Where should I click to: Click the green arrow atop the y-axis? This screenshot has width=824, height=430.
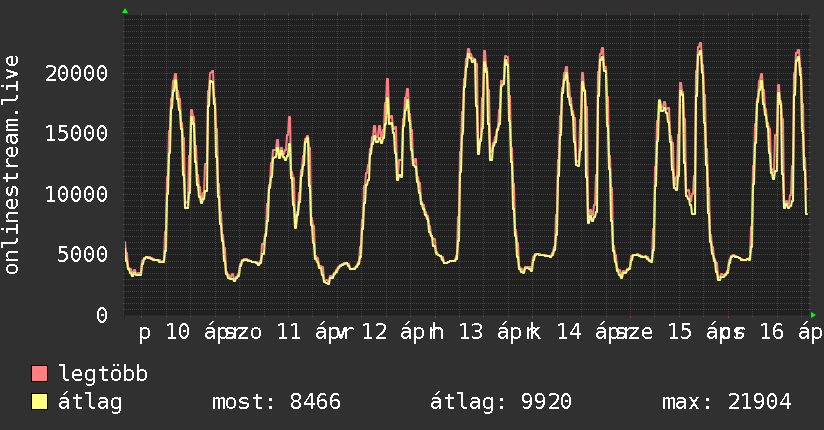pyautogui.click(x=125, y=11)
